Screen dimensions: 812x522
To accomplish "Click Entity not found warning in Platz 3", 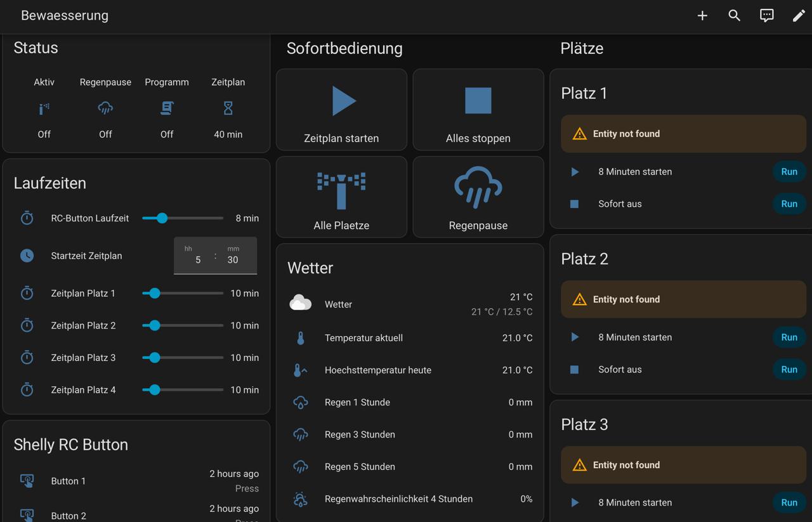I will (x=683, y=465).
